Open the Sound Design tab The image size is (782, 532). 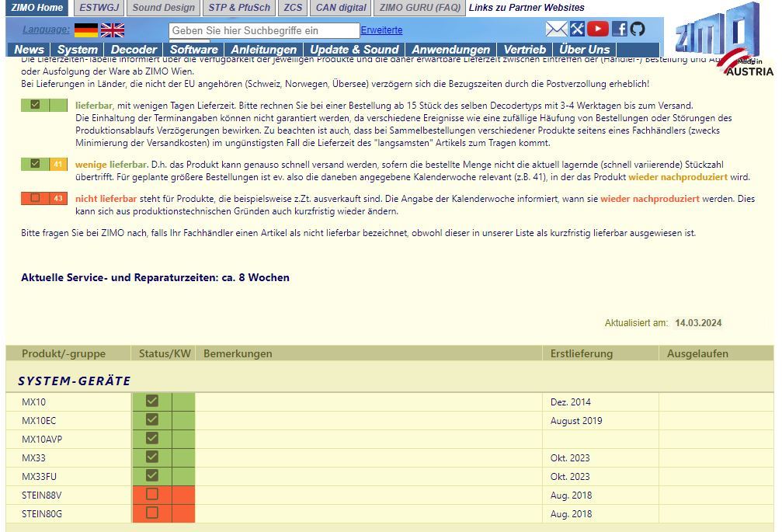pos(164,8)
